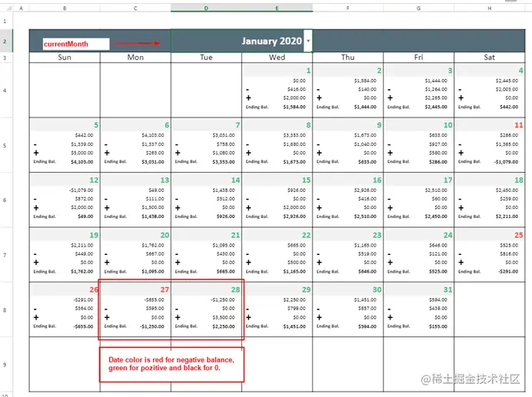Click day 18 ending balance $2,211.00
Image resolution: width=532 pixels, height=397 pixels.
507,217
